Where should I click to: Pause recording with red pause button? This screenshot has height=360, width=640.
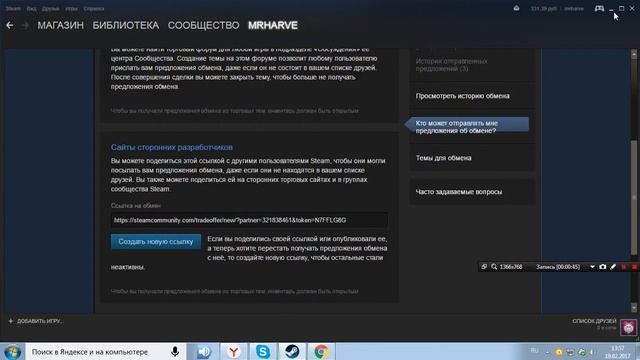pyautogui.click(x=624, y=267)
